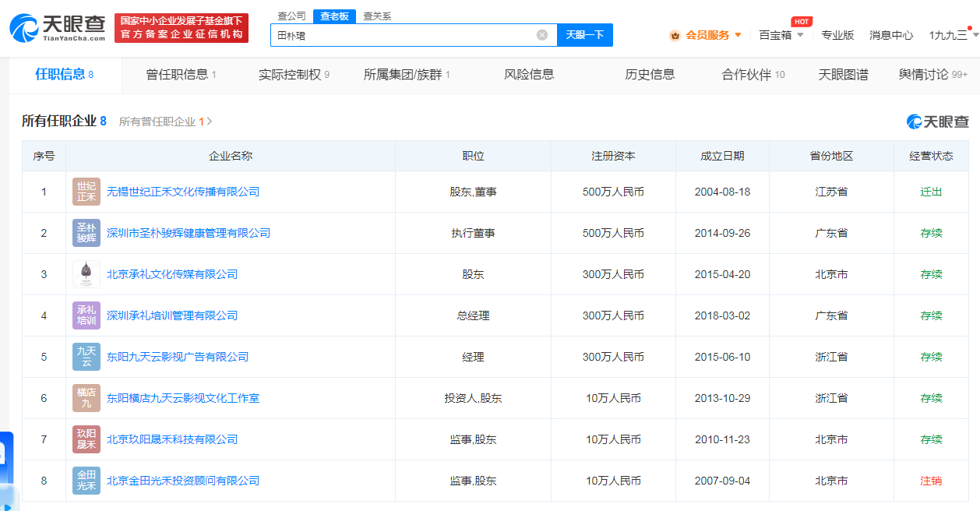Screen dimensions: 980x511
Task: Open 北京玖阳晟禾科技有限公司 link
Action: pos(172,439)
